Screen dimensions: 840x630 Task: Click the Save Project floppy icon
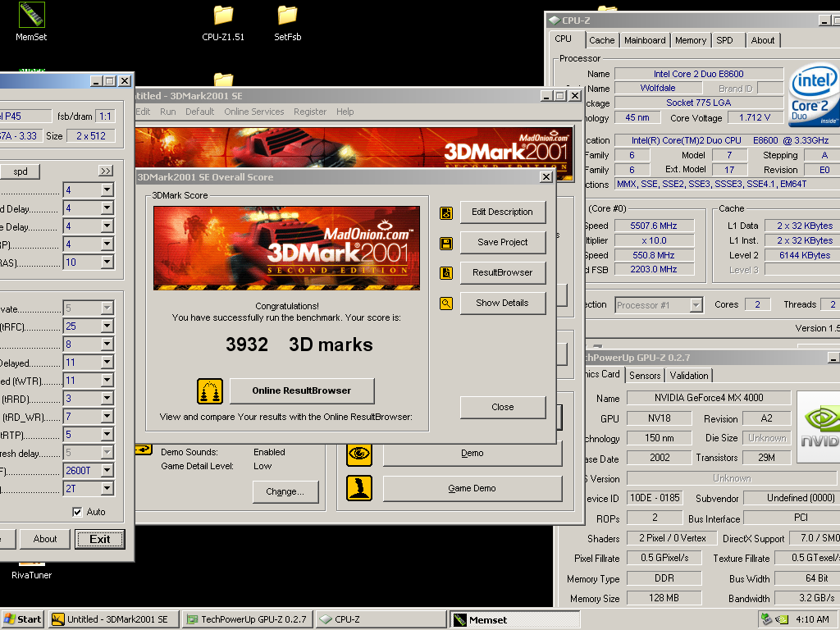446,244
